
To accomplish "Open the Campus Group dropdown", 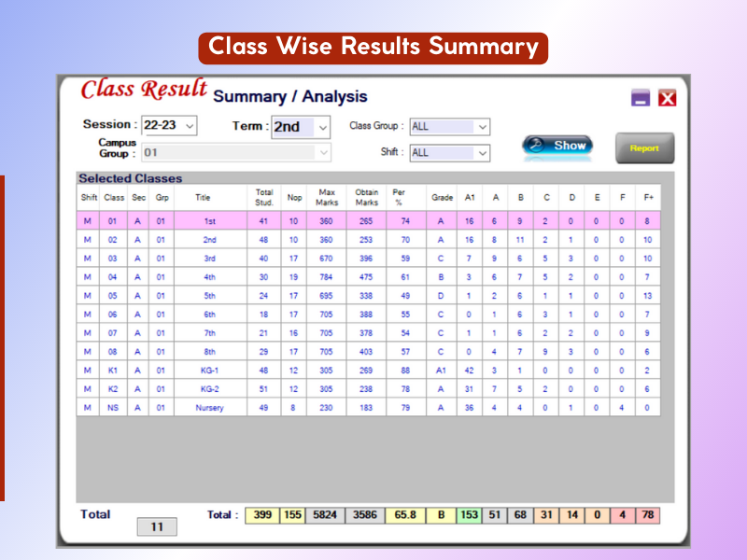I will coord(323,153).
